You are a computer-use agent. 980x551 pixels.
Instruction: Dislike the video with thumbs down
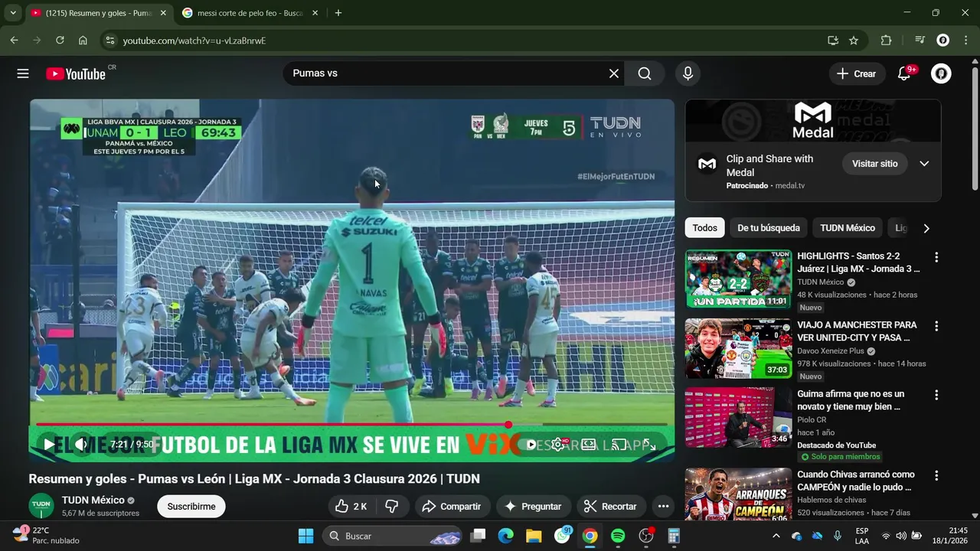point(391,506)
